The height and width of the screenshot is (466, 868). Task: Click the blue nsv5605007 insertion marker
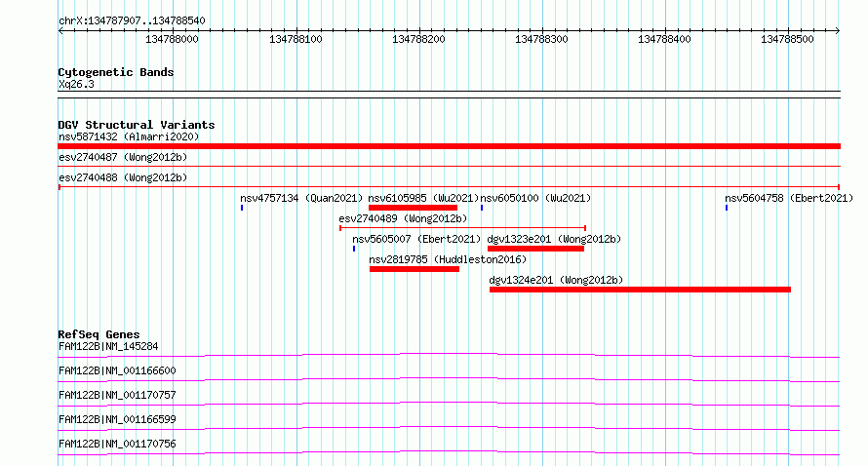coord(354,249)
